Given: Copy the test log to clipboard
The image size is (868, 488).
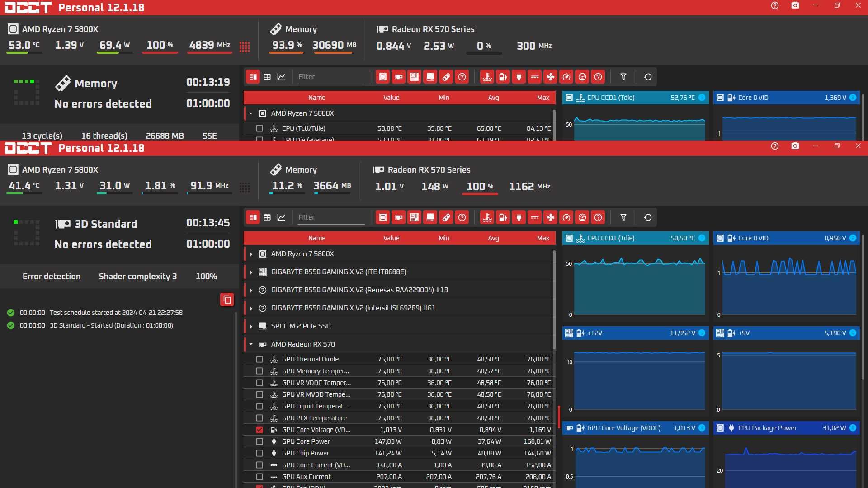Looking at the screenshot, I should [x=227, y=300].
